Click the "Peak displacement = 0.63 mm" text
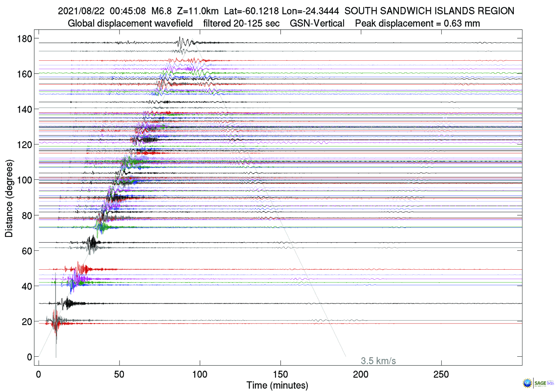This screenshot has width=559, height=392. [x=417, y=23]
